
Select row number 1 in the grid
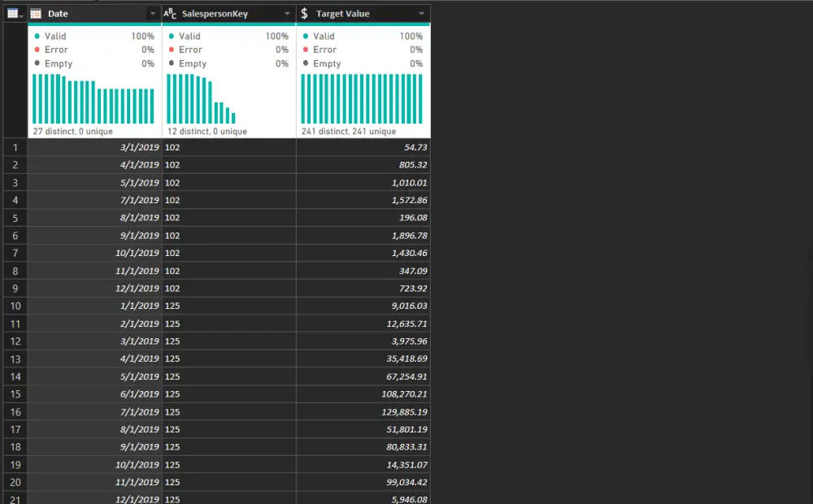(14, 147)
